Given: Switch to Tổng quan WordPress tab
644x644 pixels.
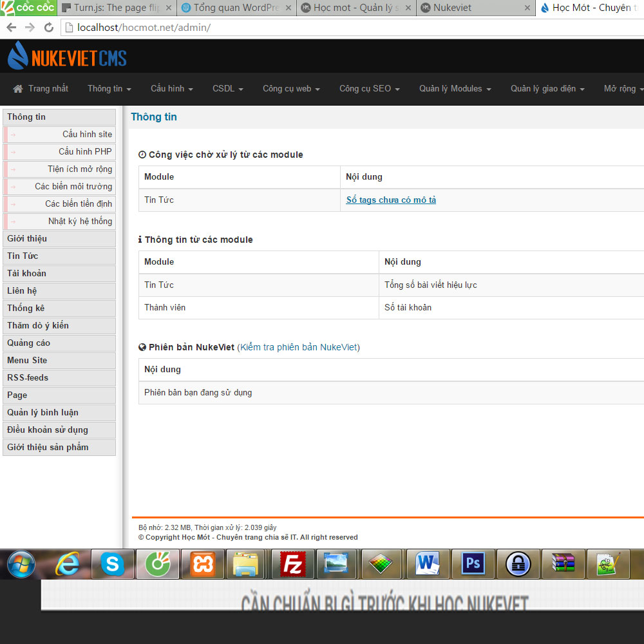Looking at the screenshot, I should coord(236,8).
